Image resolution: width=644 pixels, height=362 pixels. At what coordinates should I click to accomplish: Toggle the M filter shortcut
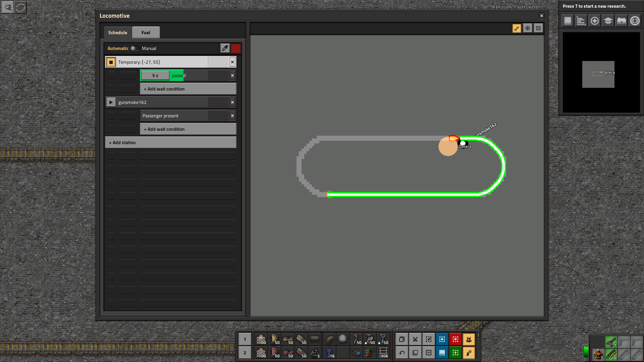point(429,353)
